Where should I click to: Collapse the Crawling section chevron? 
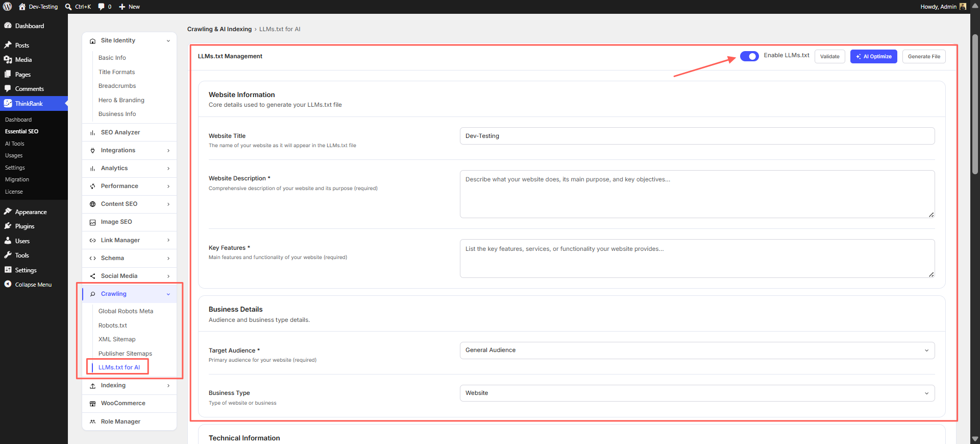(168, 294)
